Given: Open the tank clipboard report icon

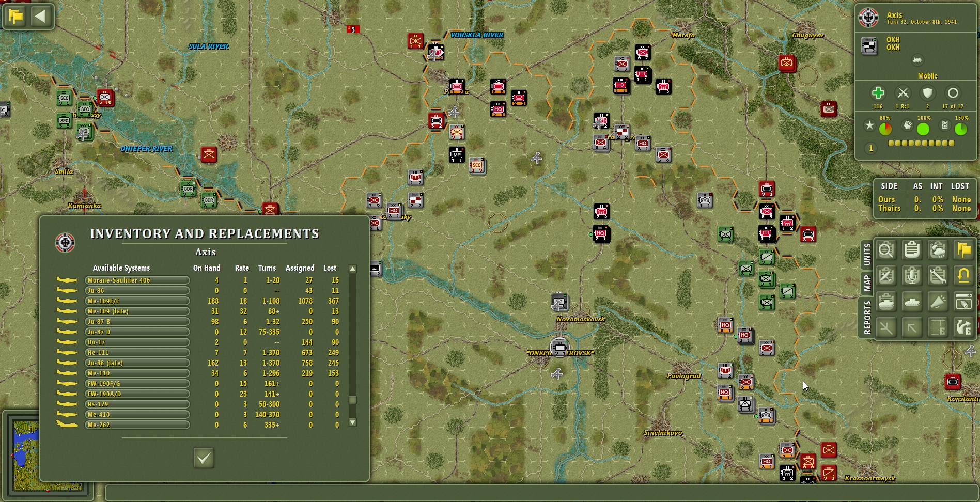Looking at the screenshot, I should click(x=886, y=302).
